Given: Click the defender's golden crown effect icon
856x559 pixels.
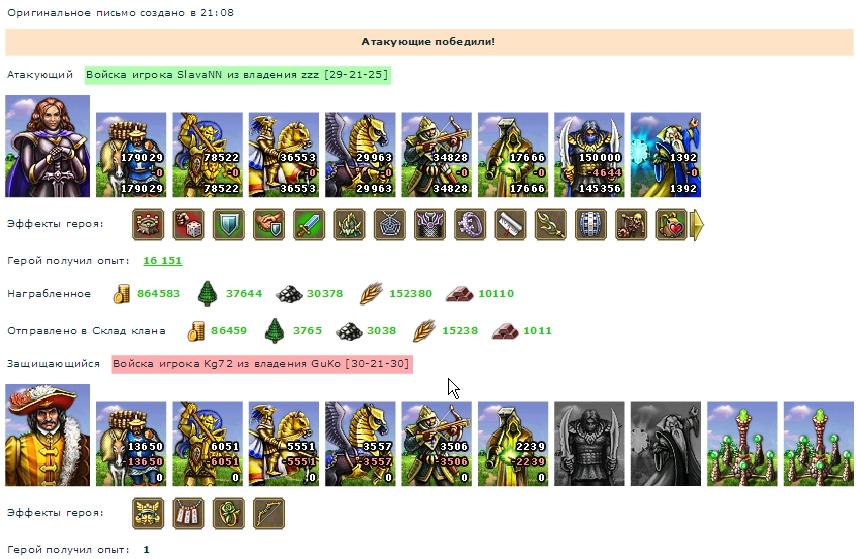Looking at the screenshot, I should click(x=148, y=513).
